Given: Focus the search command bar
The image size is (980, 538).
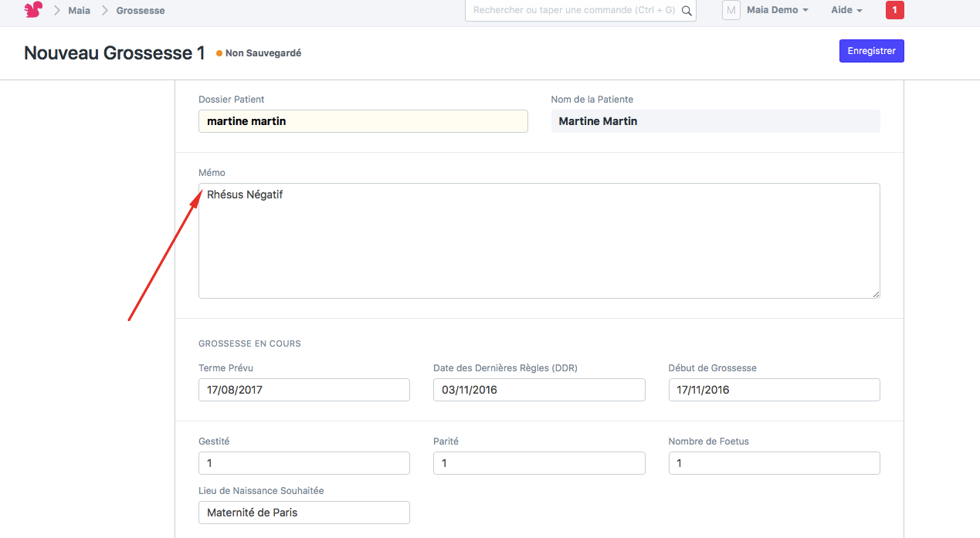Looking at the screenshot, I should click(573, 11).
